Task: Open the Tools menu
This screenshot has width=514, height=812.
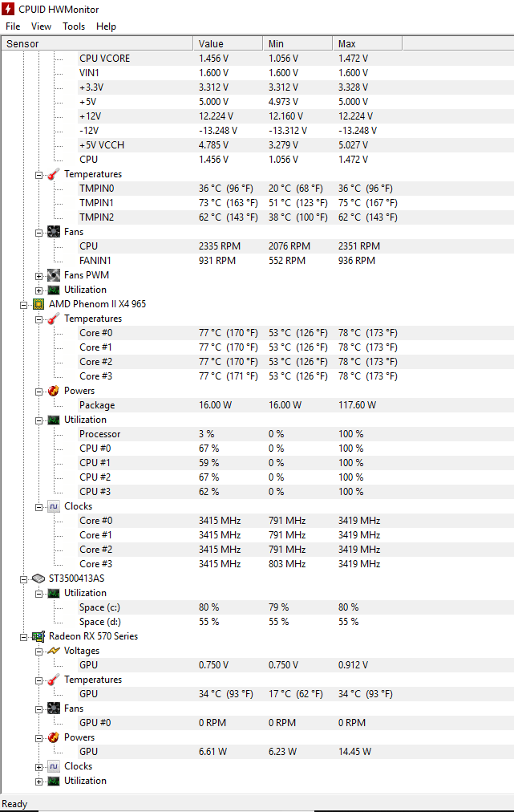Action: click(x=74, y=26)
